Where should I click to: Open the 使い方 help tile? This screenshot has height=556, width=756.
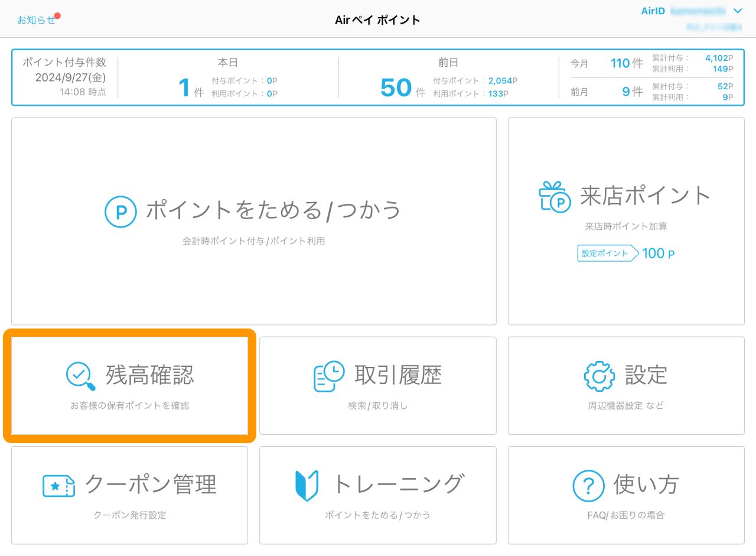pos(626,495)
